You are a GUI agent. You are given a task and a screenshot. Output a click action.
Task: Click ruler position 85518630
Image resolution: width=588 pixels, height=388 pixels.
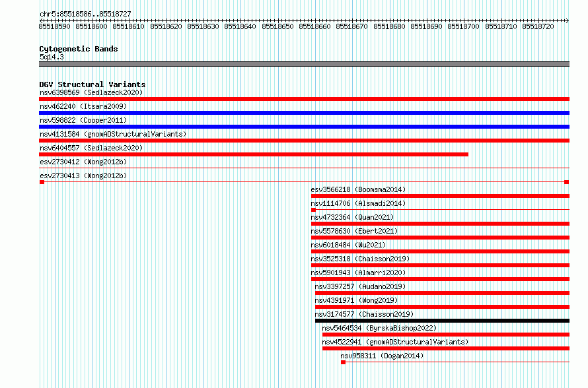pyautogui.click(x=203, y=26)
